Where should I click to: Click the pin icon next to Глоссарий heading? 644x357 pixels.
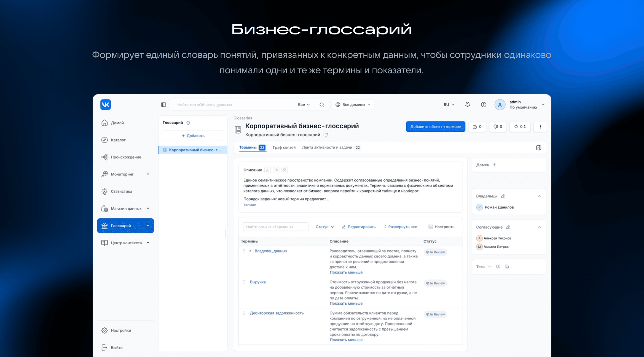pyautogui.click(x=188, y=123)
